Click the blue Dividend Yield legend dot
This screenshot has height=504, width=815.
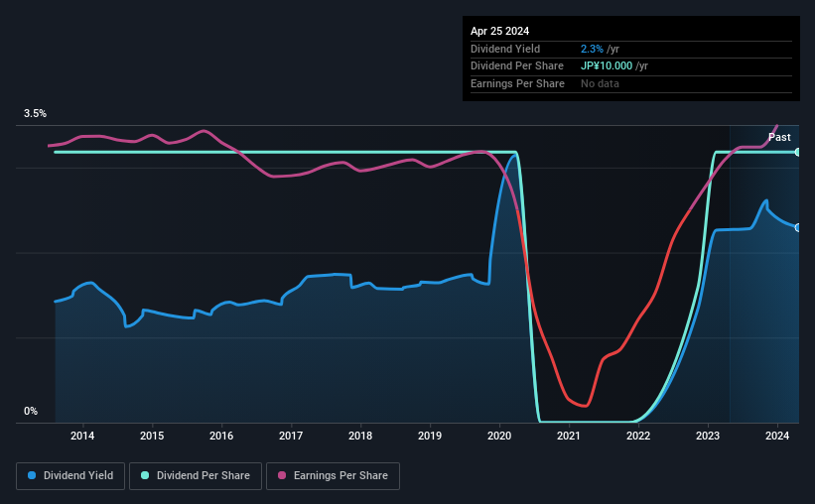32,475
